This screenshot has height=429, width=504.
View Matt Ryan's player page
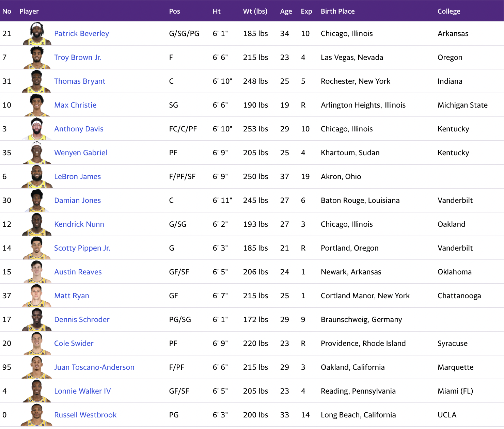point(72,296)
